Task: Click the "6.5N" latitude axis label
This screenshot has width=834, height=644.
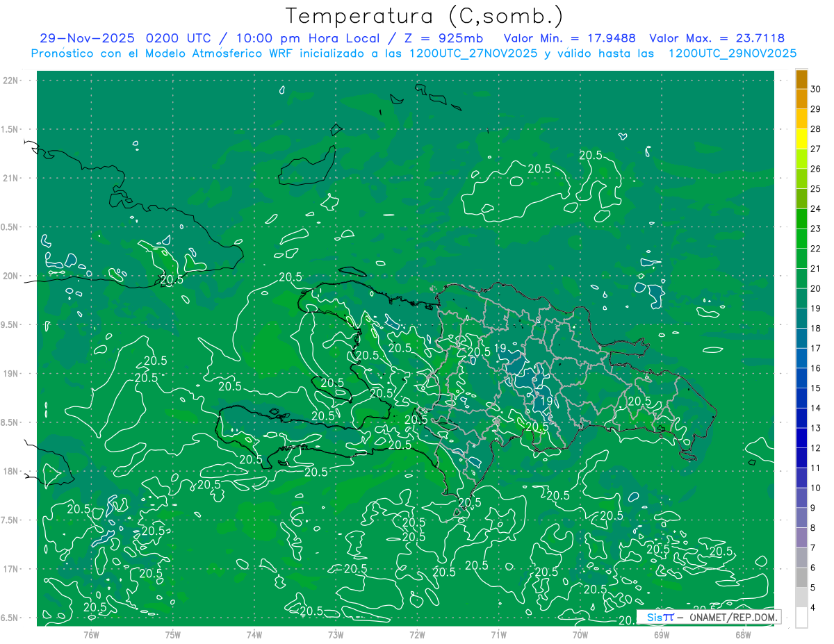Action: (10, 618)
